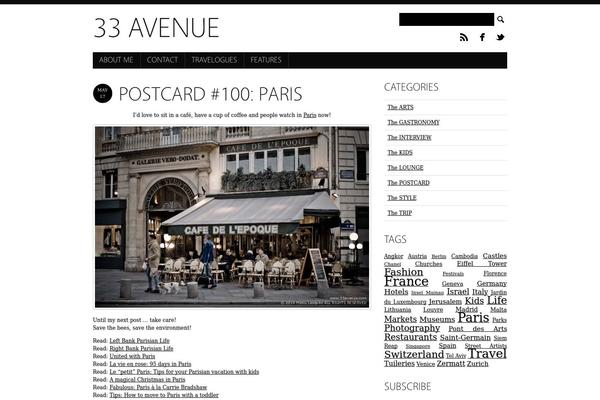Image resolution: width=600 pixels, height=400 pixels.
Task: Click the Germany tag
Action: coord(492,284)
